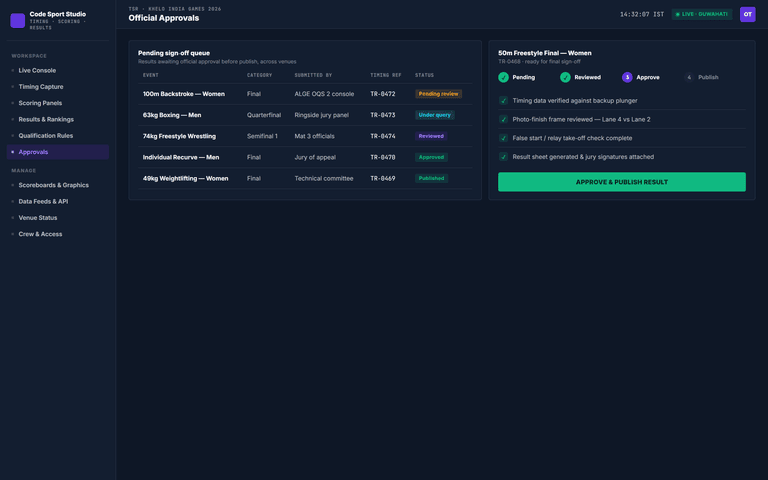This screenshot has width=768, height=480.
Task: Toggle Result sheet generated and signatures checkbox
Action: [503, 157]
